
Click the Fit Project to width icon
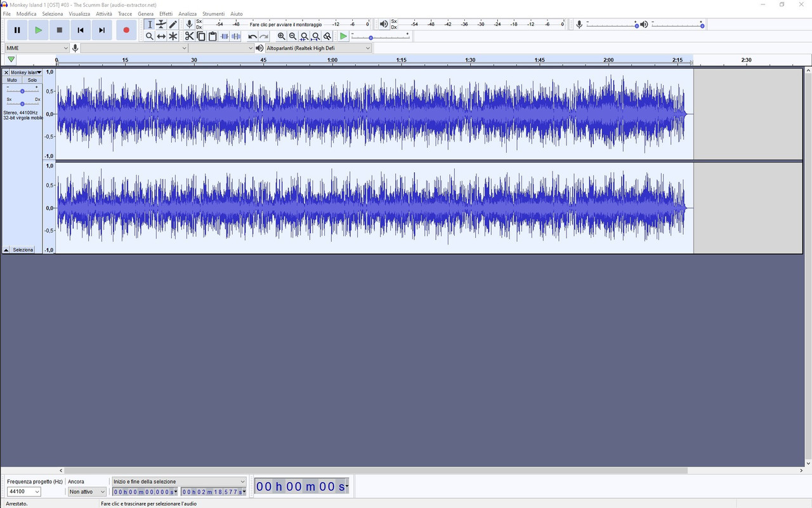[x=316, y=36]
